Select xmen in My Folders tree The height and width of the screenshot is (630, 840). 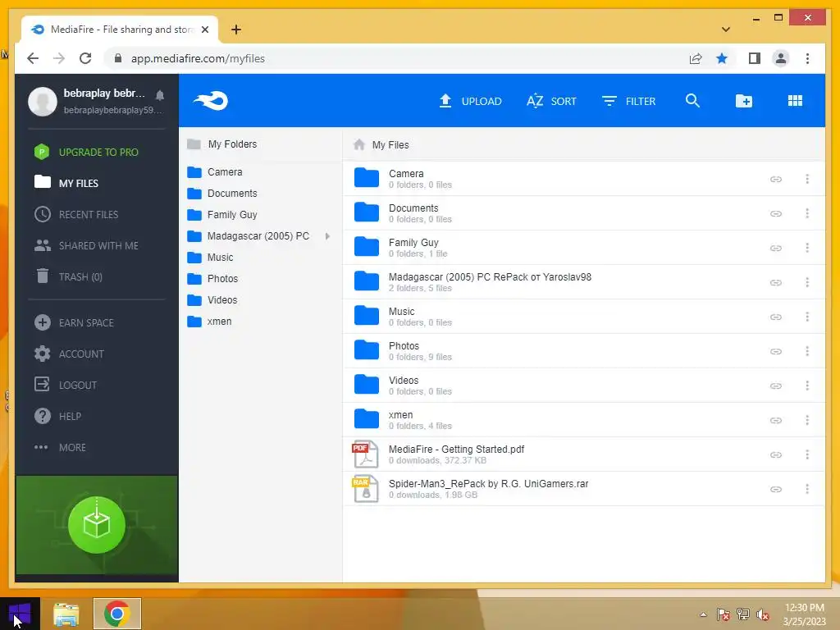(x=209, y=322)
